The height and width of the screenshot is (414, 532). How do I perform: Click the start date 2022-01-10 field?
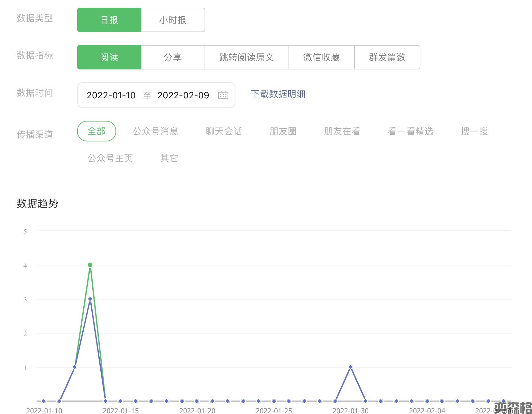111,95
